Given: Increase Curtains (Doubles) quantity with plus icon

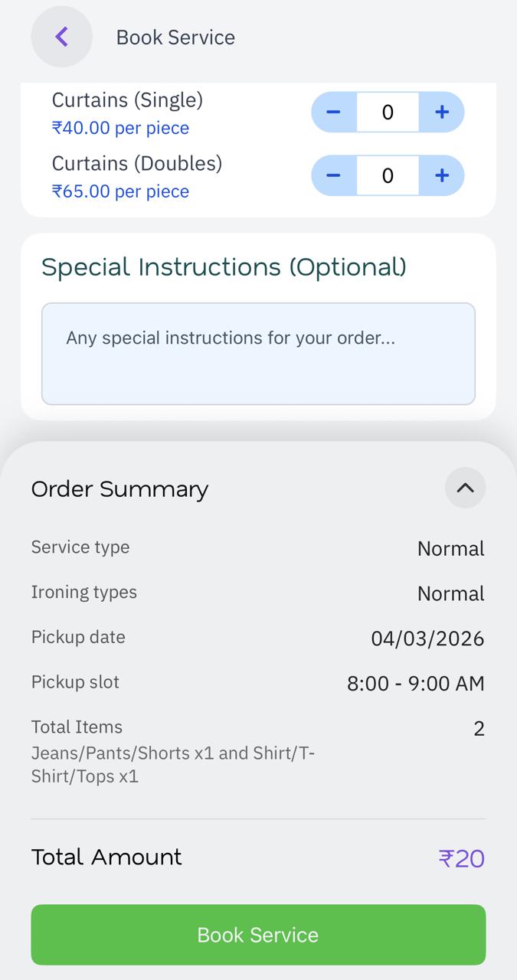Looking at the screenshot, I should (x=442, y=175).
